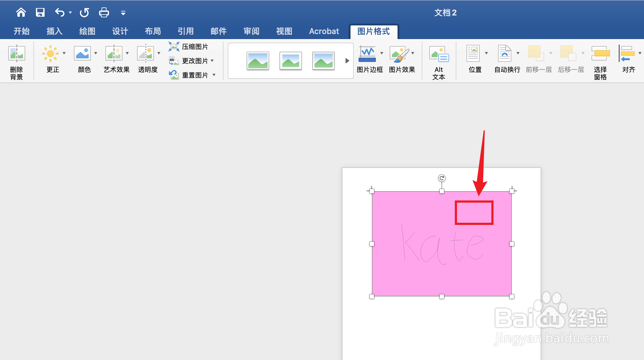Image resolution: width=644 pixels, height=360 pixels.
Task: Apply the first picture style thumbnail
Action: (258, 61)
